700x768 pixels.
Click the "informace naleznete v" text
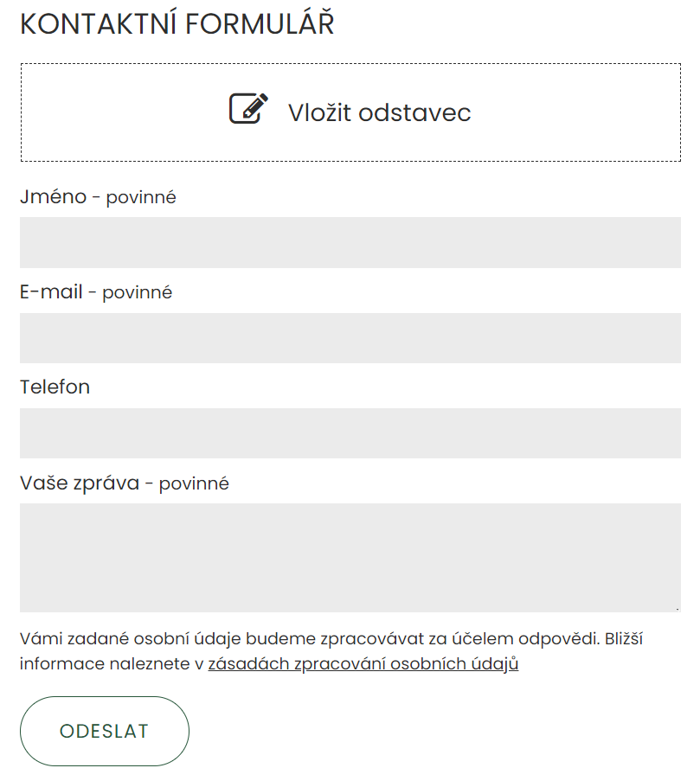[111, 664]
